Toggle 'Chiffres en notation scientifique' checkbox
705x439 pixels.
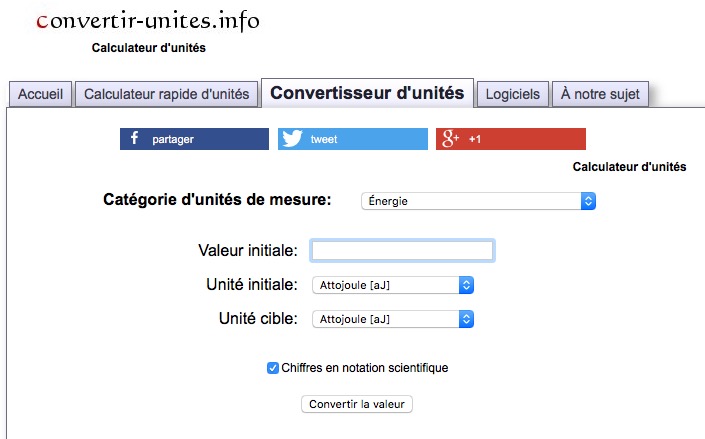pyautogui.click(x=273, y=368)
